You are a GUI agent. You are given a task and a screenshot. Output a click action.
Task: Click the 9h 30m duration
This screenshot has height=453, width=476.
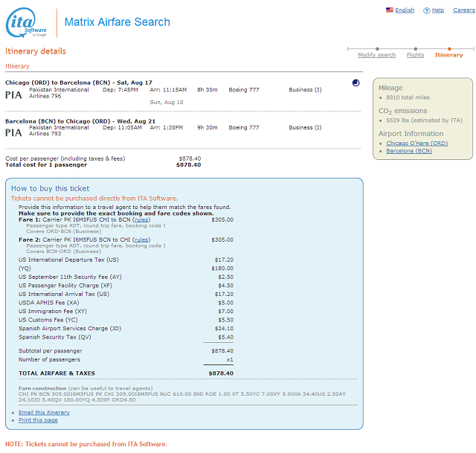click(207, 127)
